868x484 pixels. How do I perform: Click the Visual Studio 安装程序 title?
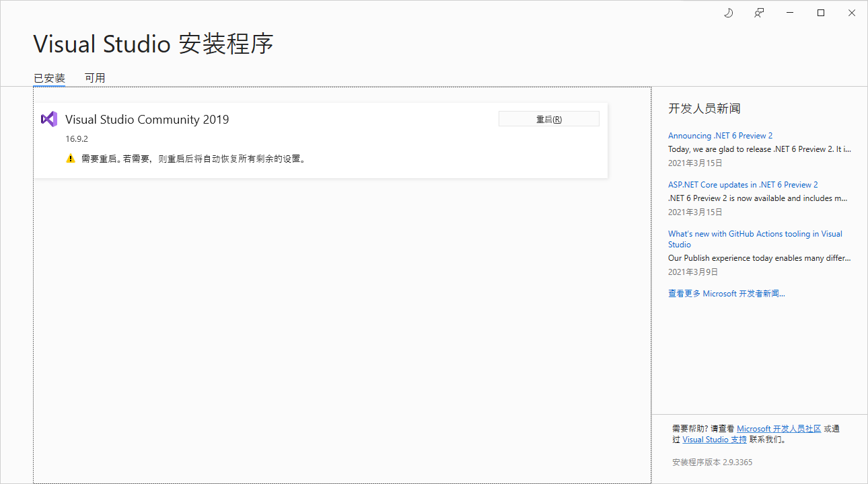(x=153, y=44)
